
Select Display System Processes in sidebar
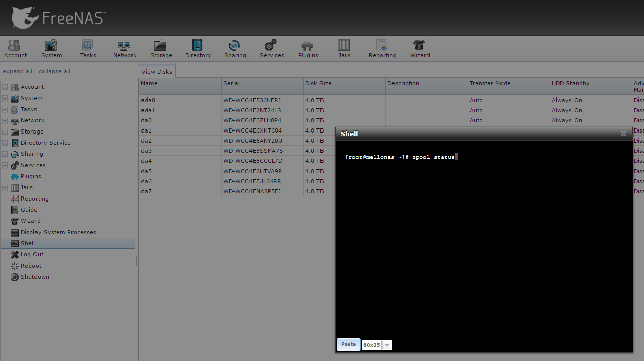[58, 232]
